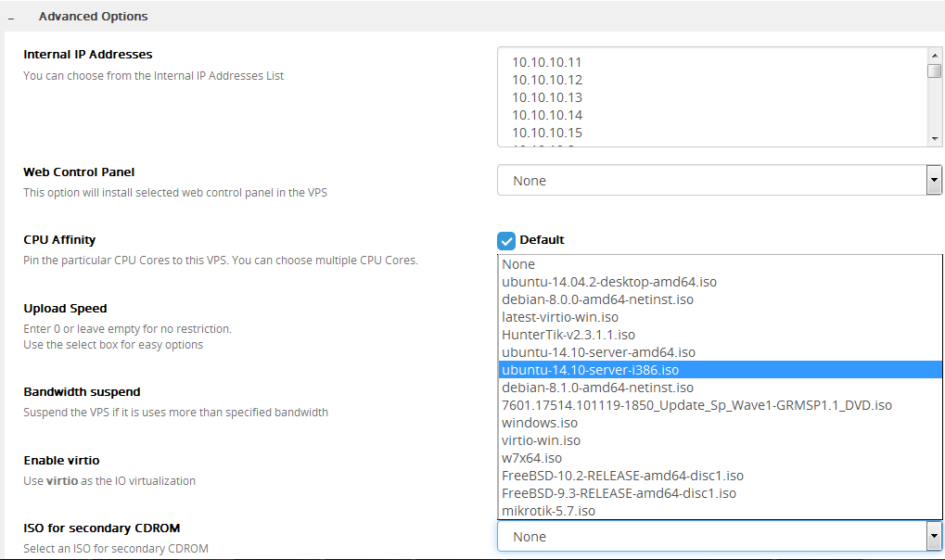Select latest-virtio-win.iso option
The height and width of the screenshot is (560, 945).
[560, 317]
